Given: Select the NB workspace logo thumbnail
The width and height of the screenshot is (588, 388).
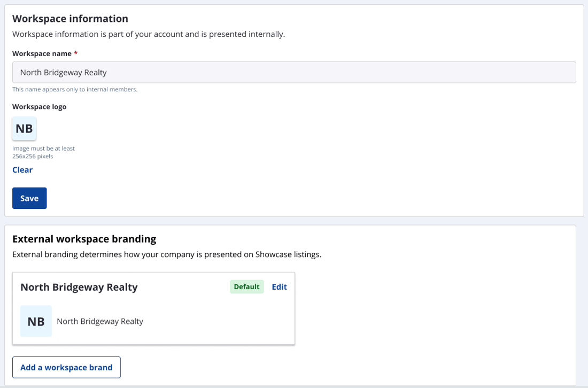Looking at the screenshot, I should click(x=24, y=129).
